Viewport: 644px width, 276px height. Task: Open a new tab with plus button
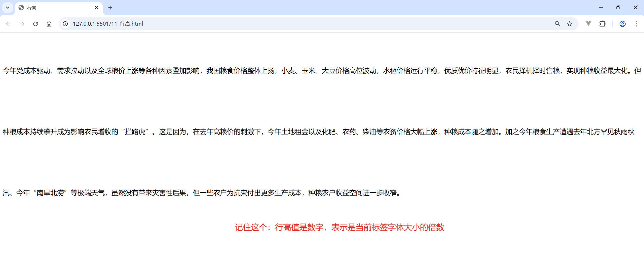110,8
